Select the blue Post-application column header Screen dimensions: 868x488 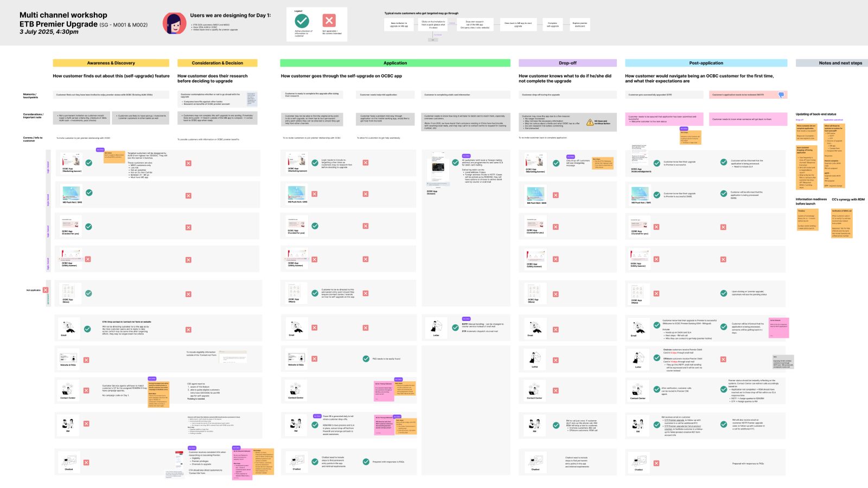[706, 63]
